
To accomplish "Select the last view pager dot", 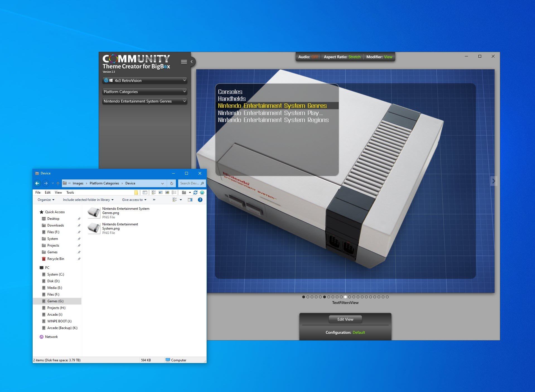I will pyautogui.click(x=387, y=297).
